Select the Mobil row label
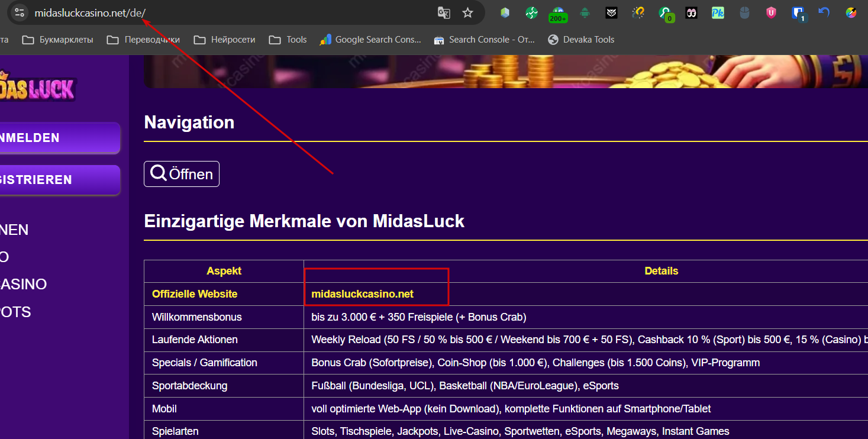This screenshot has width=868, height=439. coord(164,409)
